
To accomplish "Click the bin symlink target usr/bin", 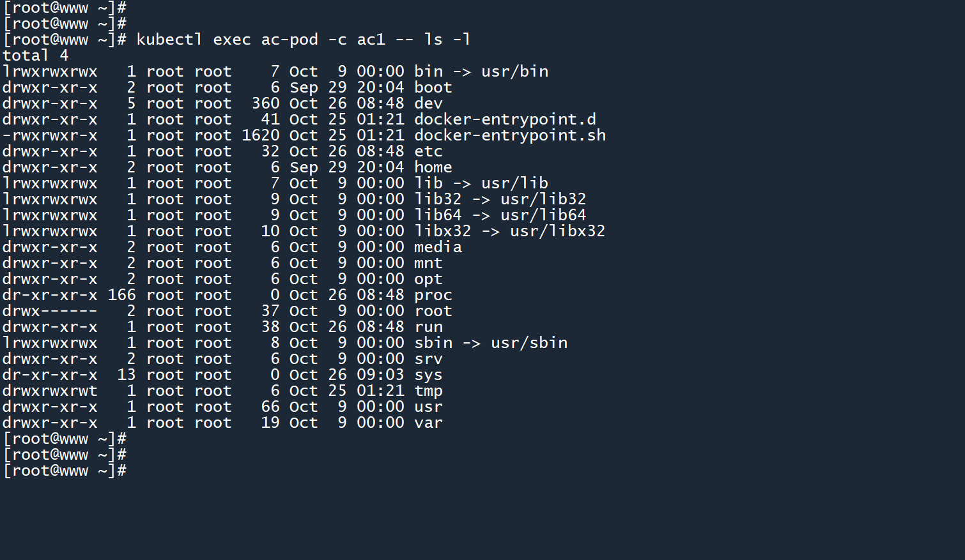I will (x=514, y=72).
